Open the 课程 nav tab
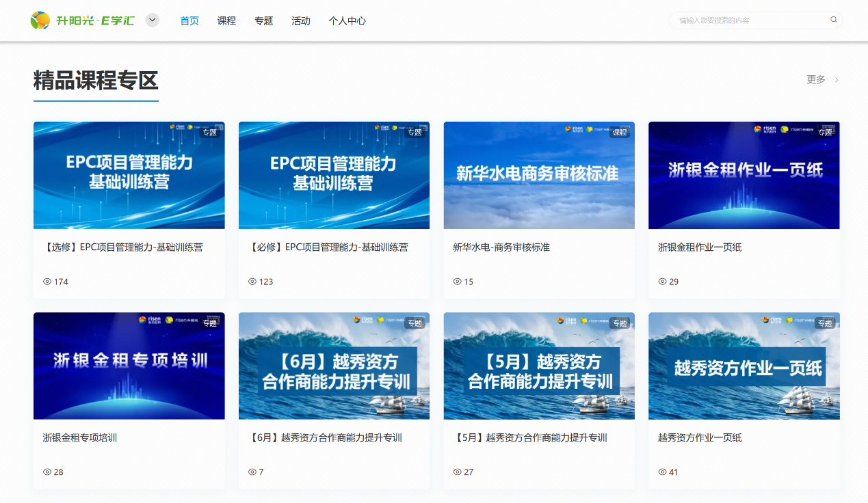Image resolution: width=868 pixels, height=503 pixels. click(226, 21)
